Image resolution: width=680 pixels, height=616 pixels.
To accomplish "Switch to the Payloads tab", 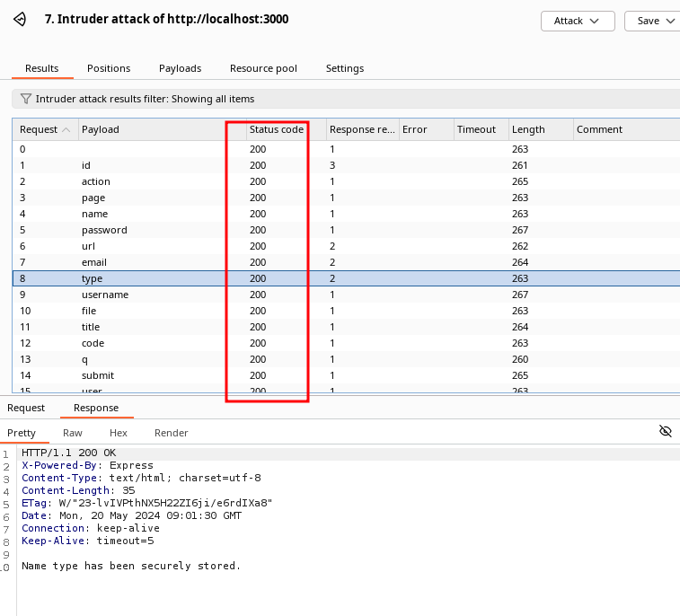I will tap(180, 68).
